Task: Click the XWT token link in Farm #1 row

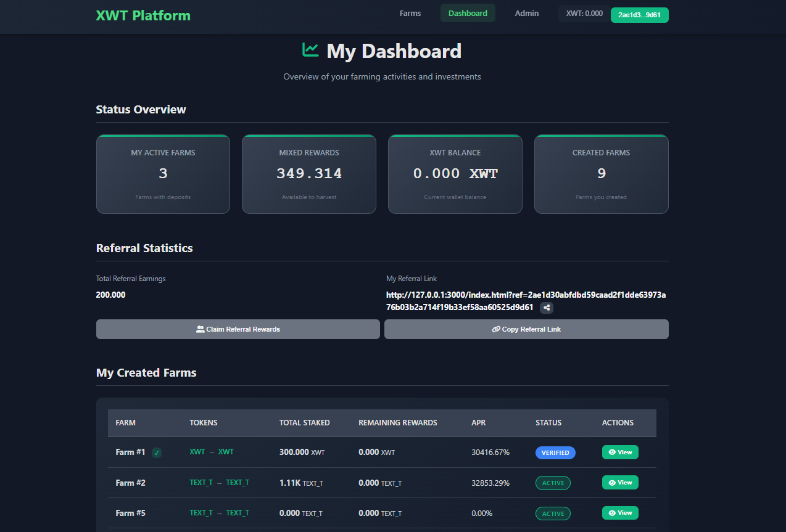Action: pyautogui.click(x=197, y=452)
